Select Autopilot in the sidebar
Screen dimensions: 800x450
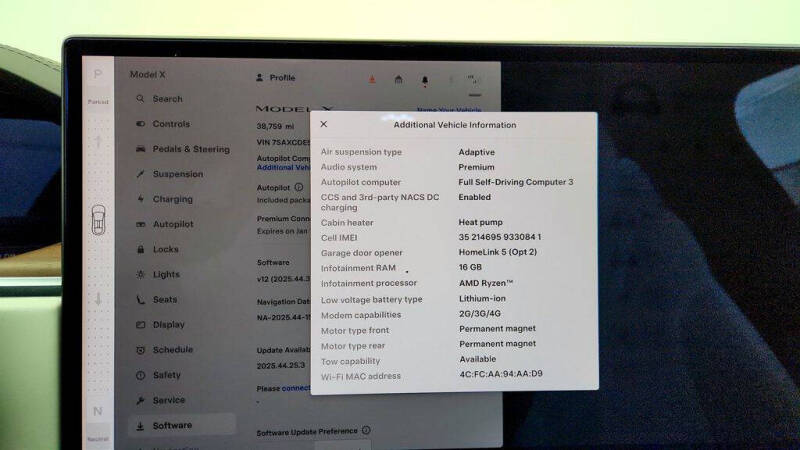click(x=172, y=224)
